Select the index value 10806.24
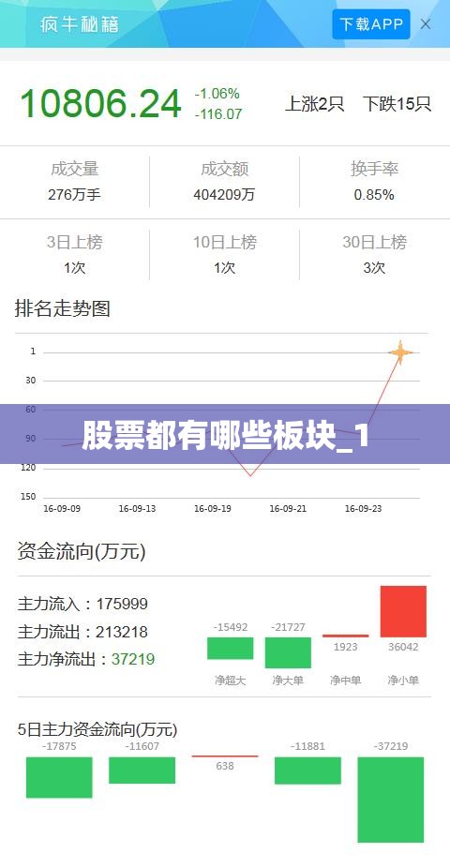This screenshot has width=450, height=868. coord(100,103)
